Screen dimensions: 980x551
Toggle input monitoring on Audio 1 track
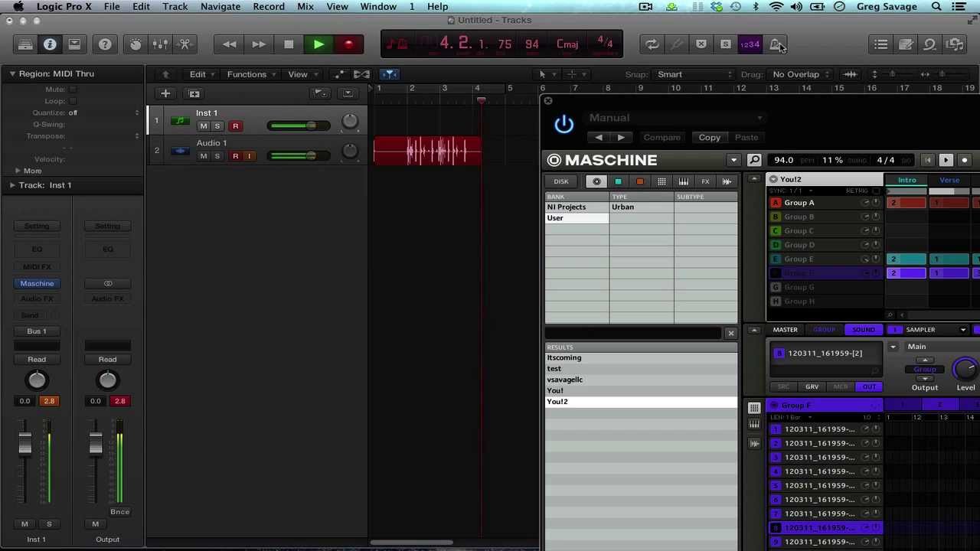pyautogui.click(x=249, y=156)
